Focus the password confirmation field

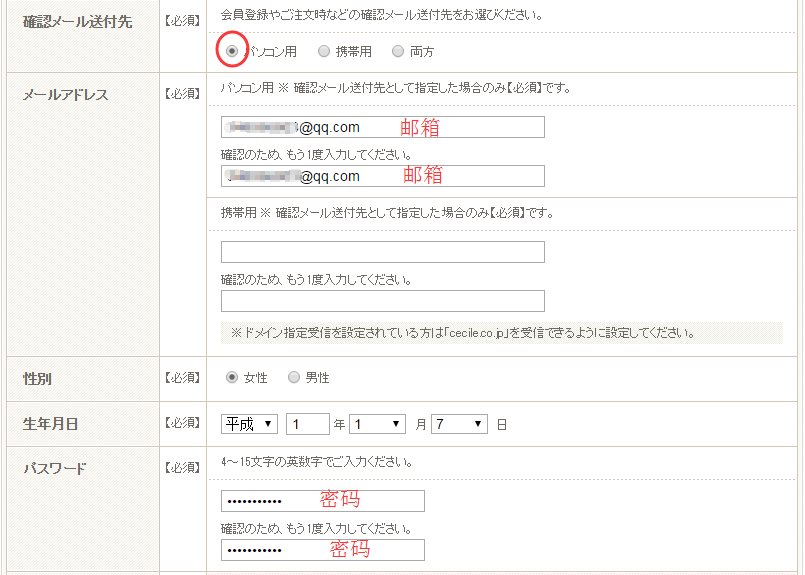click(322, 550)
